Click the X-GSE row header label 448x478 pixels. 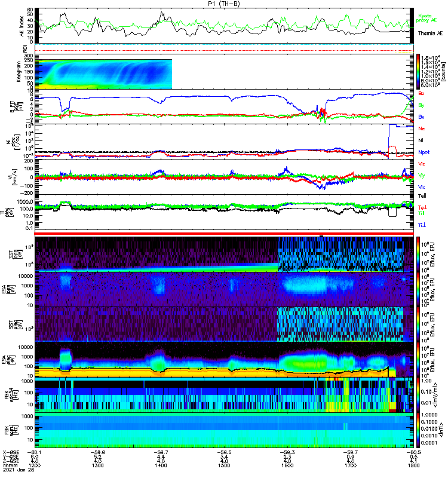click(x=11, y=452)
